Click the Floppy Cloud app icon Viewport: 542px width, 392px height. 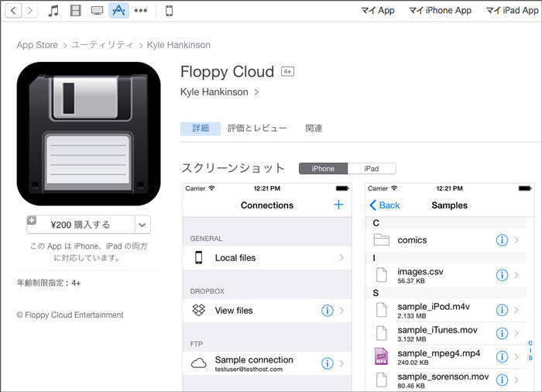[88, 133]
